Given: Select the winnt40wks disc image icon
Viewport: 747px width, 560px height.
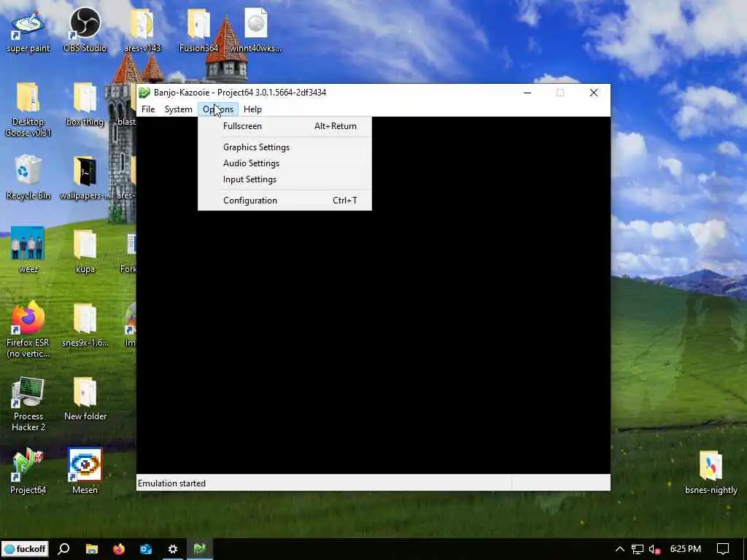Looking at the screenshot, I should point(256,31).
